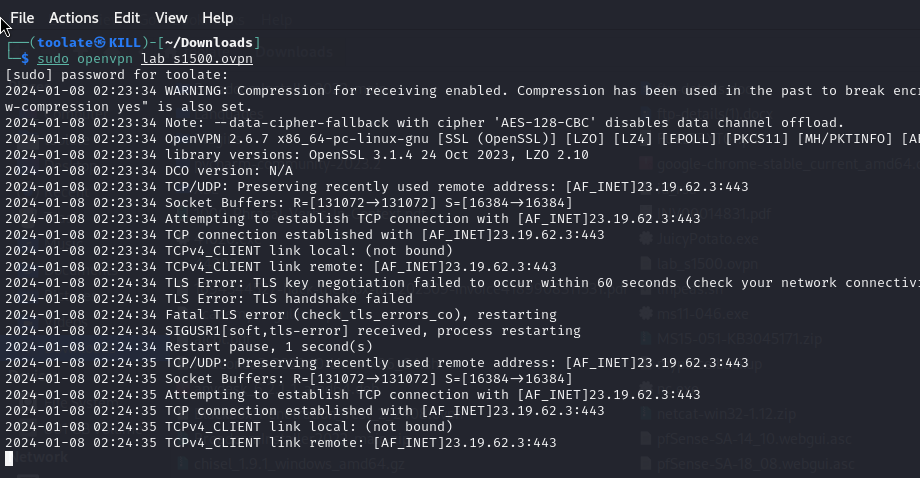Screen dimensions: 920x478
Task: Click the Fatal TLS error log line
Action: (x=280, y=314)
